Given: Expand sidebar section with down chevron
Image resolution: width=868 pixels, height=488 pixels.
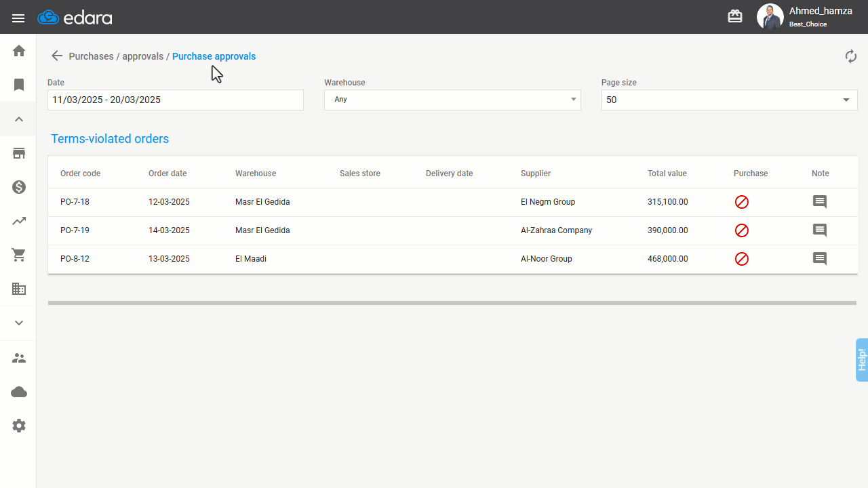Looking at the screenshot, I should [19, 323].
